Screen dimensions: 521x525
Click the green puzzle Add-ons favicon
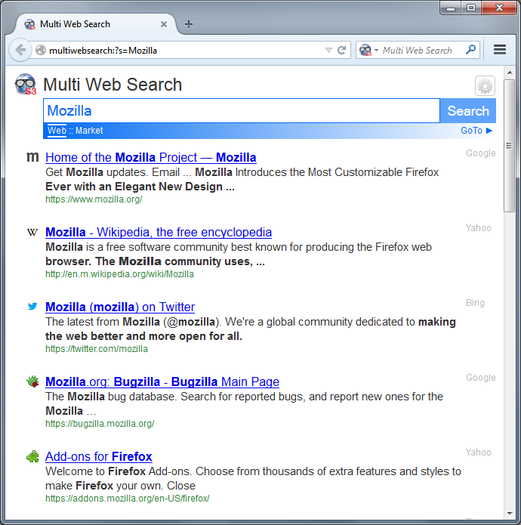tap(32, 456)
